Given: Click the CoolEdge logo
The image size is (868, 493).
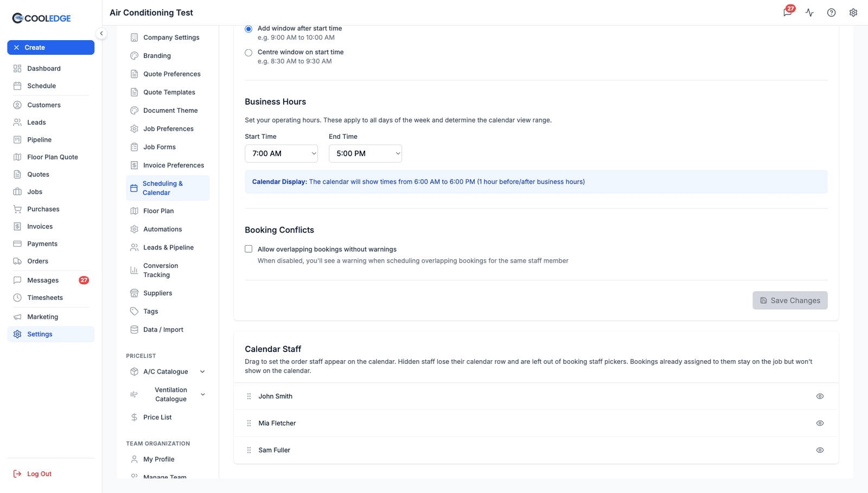Looking at the screenshot, I should click(42, 18).
